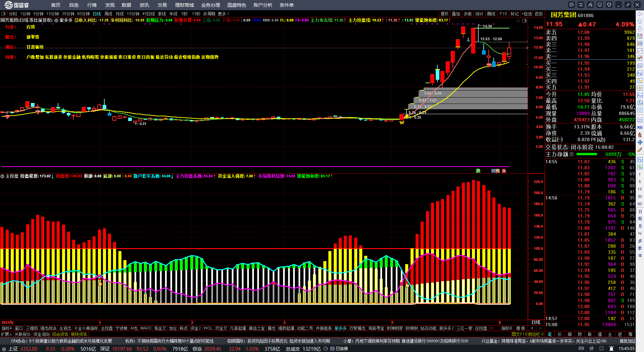Click the connection gauge icon beside 已连接
644x352 pixels.
326,349
